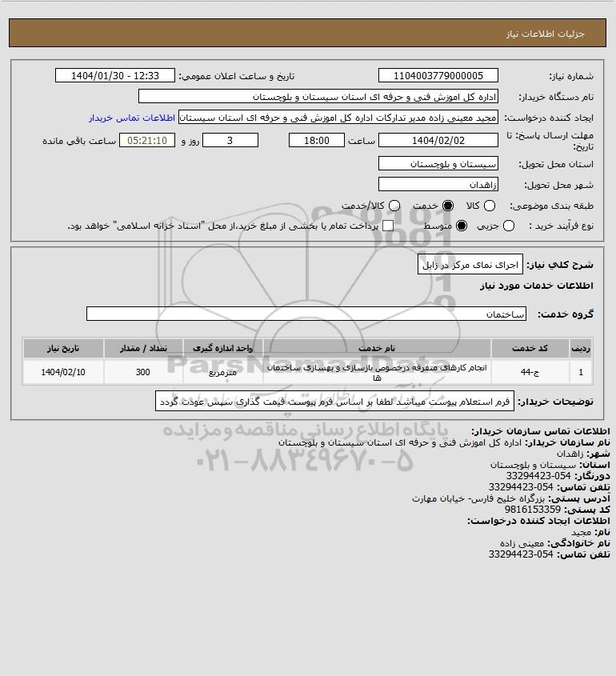Click the delivery province field سیستان و بلوچستان
Image resolution: width=616 pixels, height=676 pixels.
(x=438, y=164)
